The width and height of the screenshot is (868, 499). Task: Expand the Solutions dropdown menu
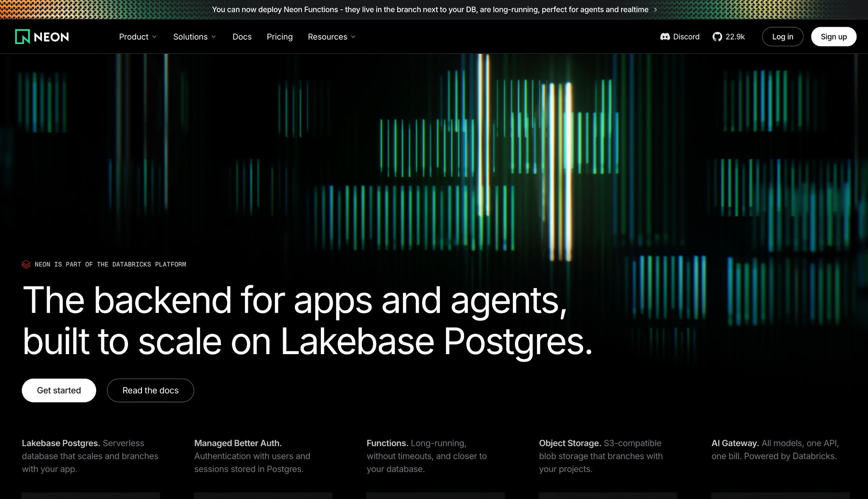pos(195,37)
